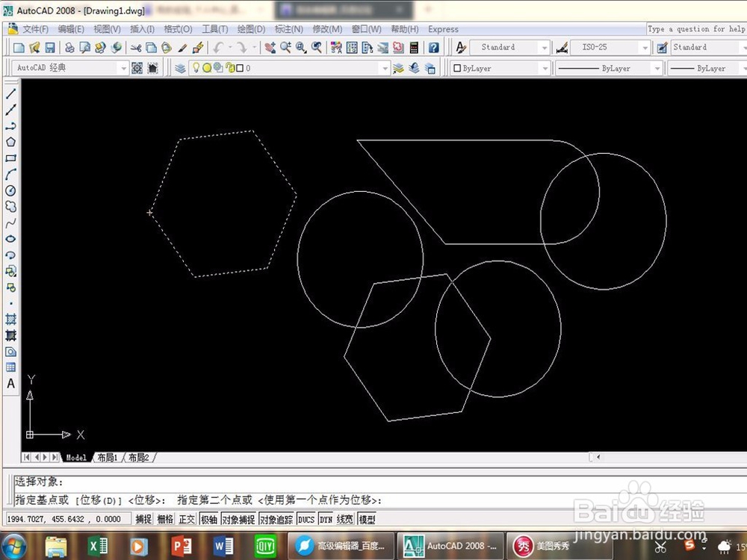Image resolution: width=747 pixels, height=560 pixels.
Task: Open the ISO-25 dimension style dropdown
Action: point(645,47)
